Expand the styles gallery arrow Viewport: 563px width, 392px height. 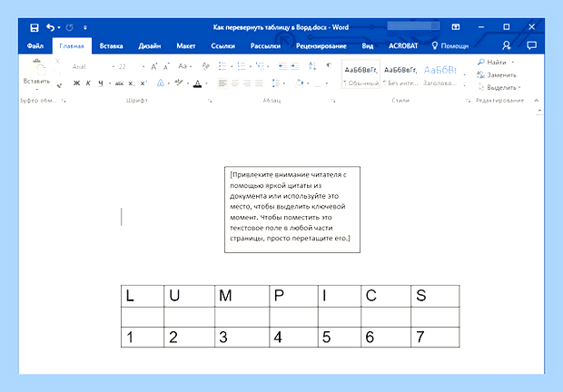[x=465, y=85]
